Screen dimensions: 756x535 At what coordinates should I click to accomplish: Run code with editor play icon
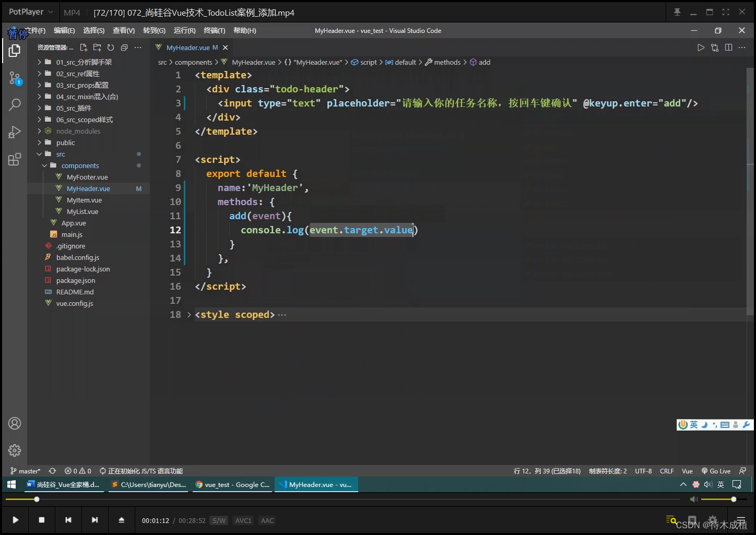click(701, 47)
